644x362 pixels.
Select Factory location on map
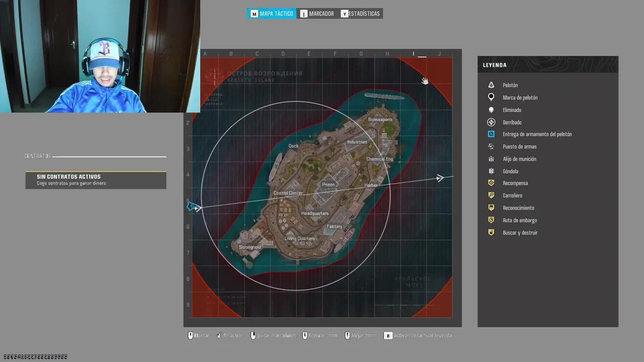(335, 226)
